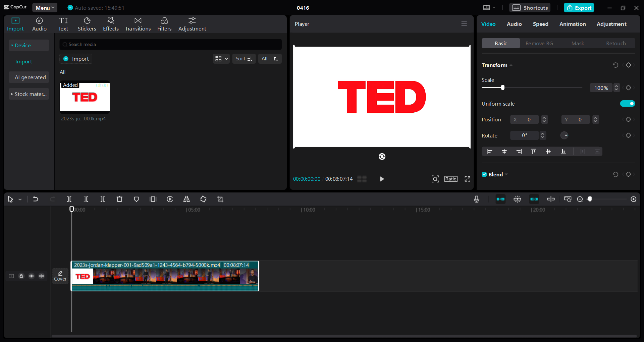Activate the voiceover Microphone icon
The height and width of the screenshot is (342, 644).
point(477,199)
